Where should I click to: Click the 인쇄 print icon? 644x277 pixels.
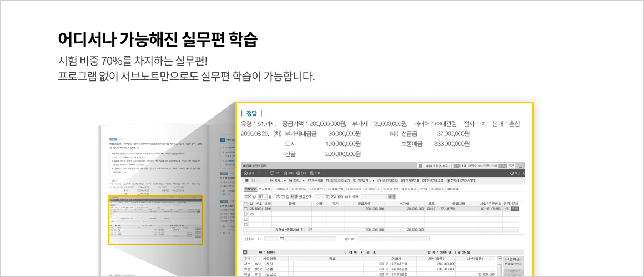298,173
